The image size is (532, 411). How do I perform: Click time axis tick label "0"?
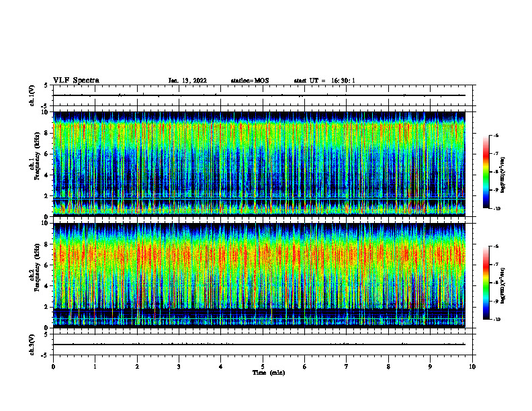click(53, 367)
